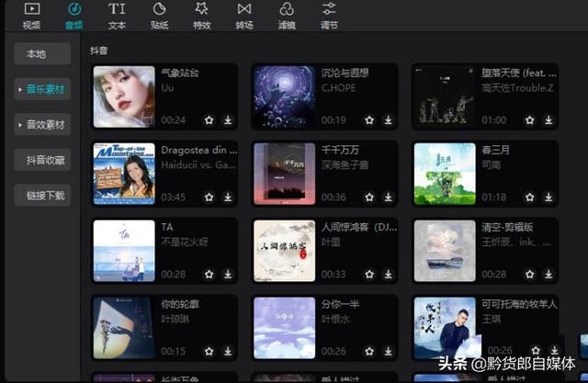Download the song 堕落天使
Image resolution: width=588 pixels, height=383 pixels.
pyautogui.click(x=548, y=120)
